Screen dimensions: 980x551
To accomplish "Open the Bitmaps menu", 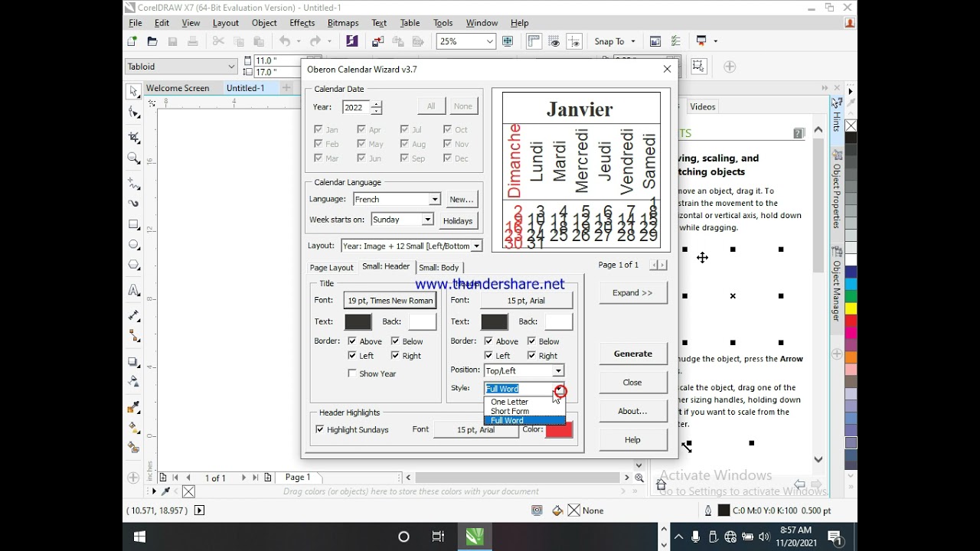I will [343, 23].
